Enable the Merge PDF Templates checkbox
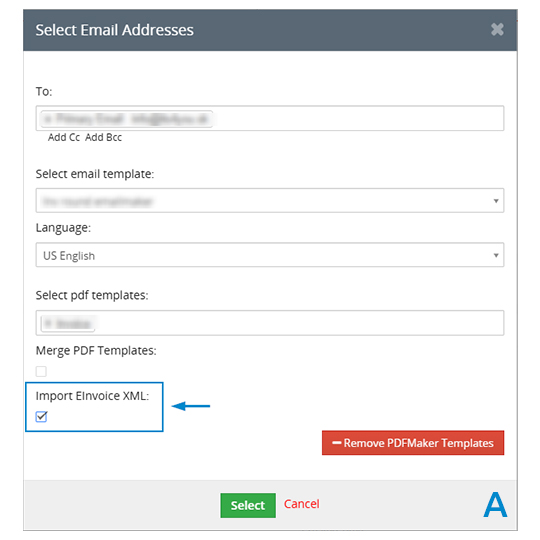 click(41, 371)
